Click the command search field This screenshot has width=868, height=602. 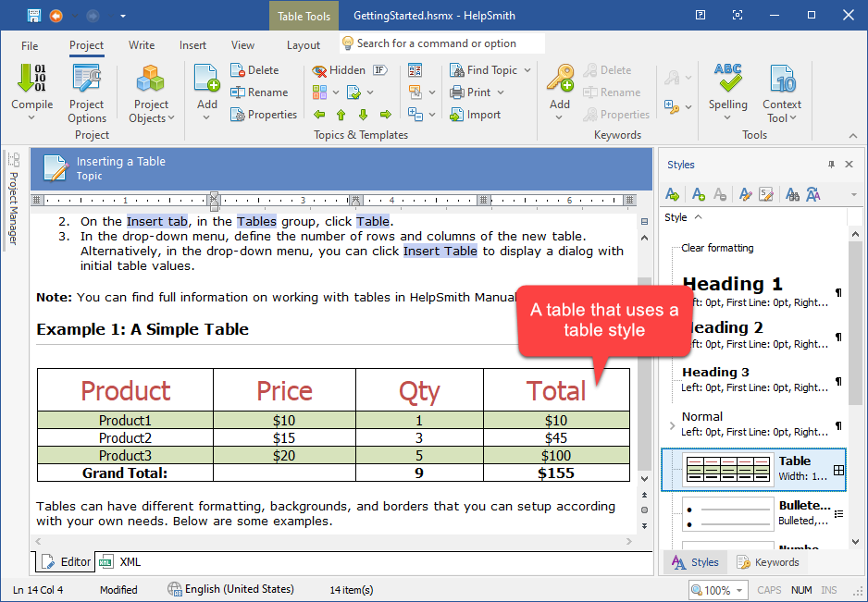coord(441,43)
